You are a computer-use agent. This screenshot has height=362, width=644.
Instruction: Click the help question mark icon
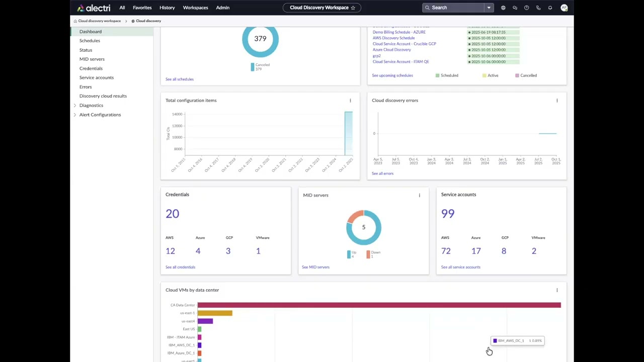coord(526,8)
